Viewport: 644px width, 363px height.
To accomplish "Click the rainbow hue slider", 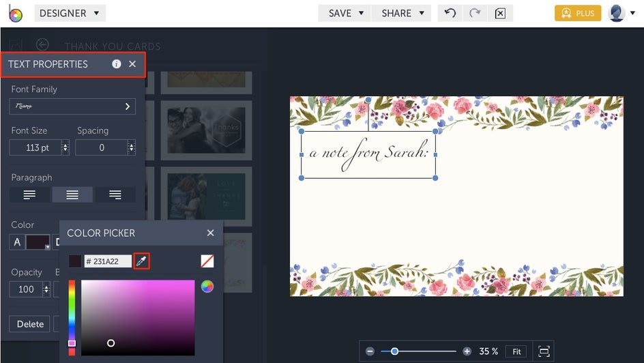I will 72,317.
